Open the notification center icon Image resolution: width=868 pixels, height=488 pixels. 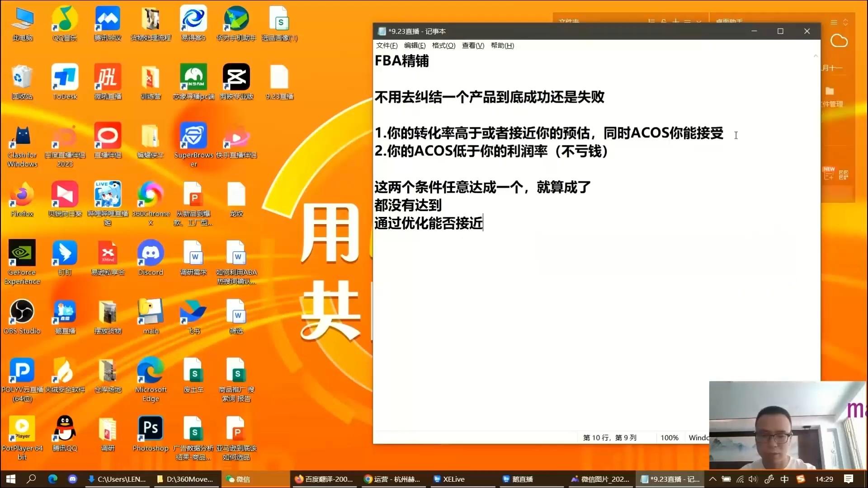[x=849, y=479]
